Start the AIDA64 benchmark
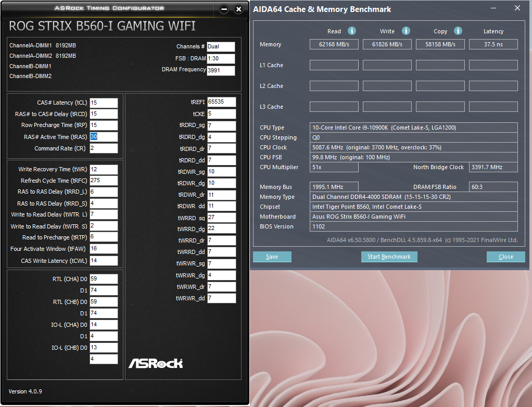Image resolution: width=532 pixels, height=407 pixels. 389,257
